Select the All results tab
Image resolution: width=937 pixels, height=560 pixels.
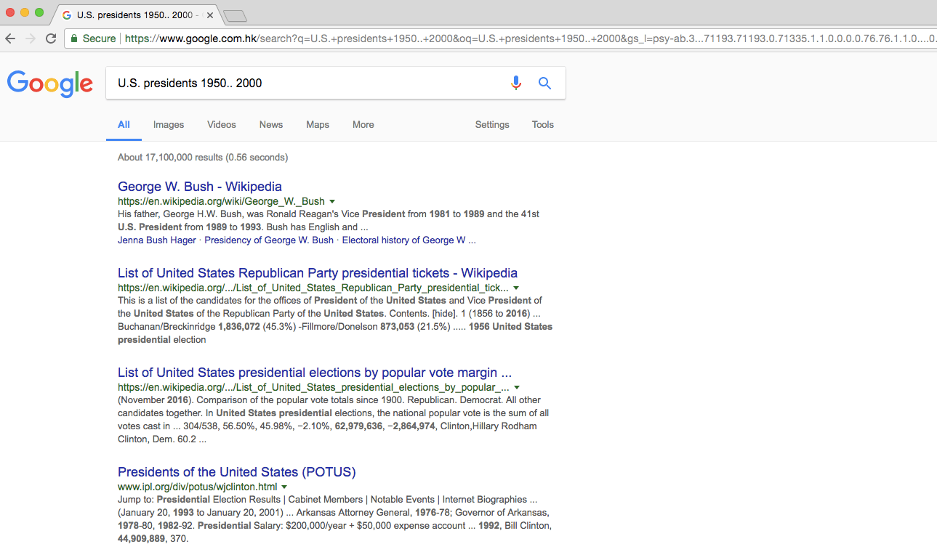(124, 125)
